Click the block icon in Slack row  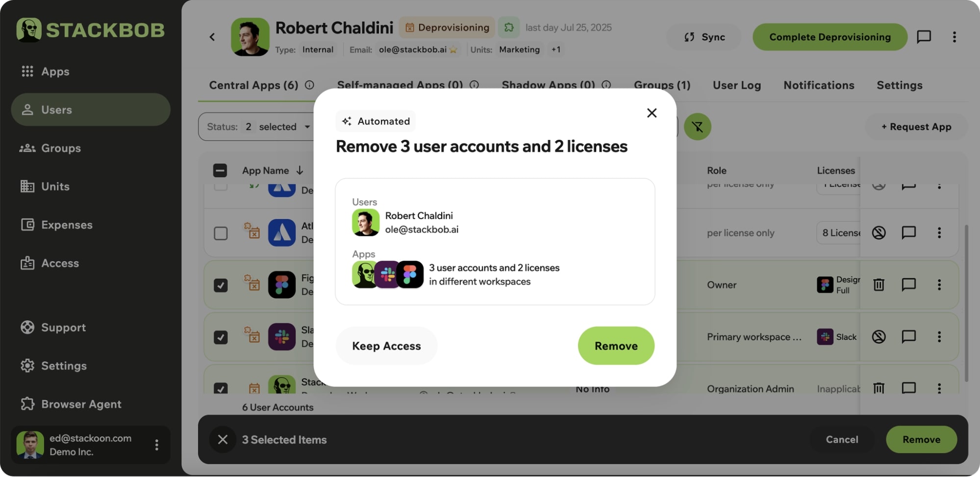(x=879, y=336)
